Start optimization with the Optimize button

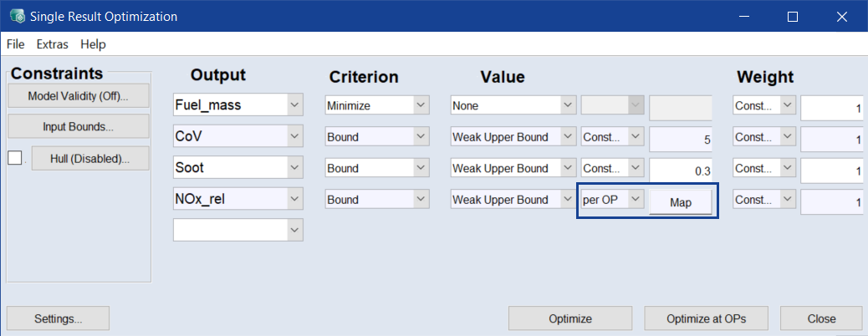pos(570,318)
